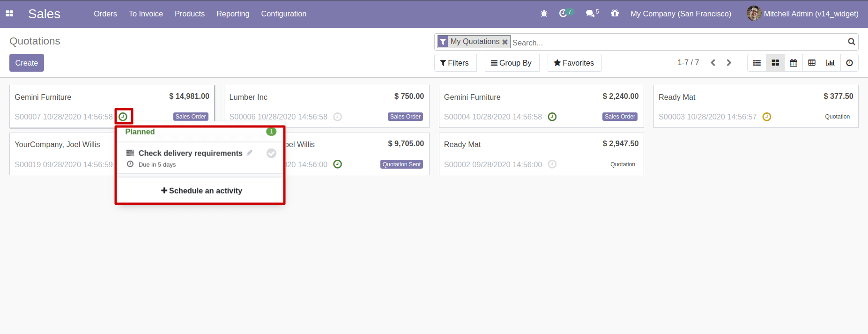Click the Search input field
868x334 pixels.
(678, 43)
